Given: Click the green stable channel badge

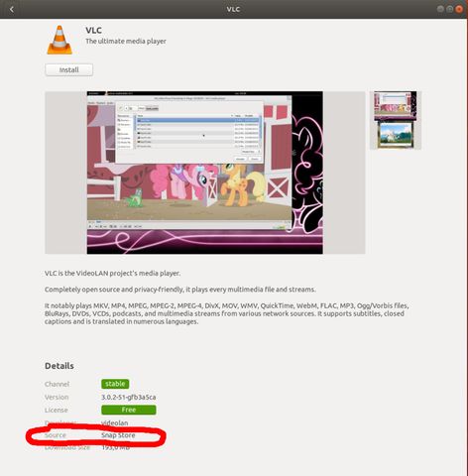Looking at the screenshot, I should coord(115,384).
